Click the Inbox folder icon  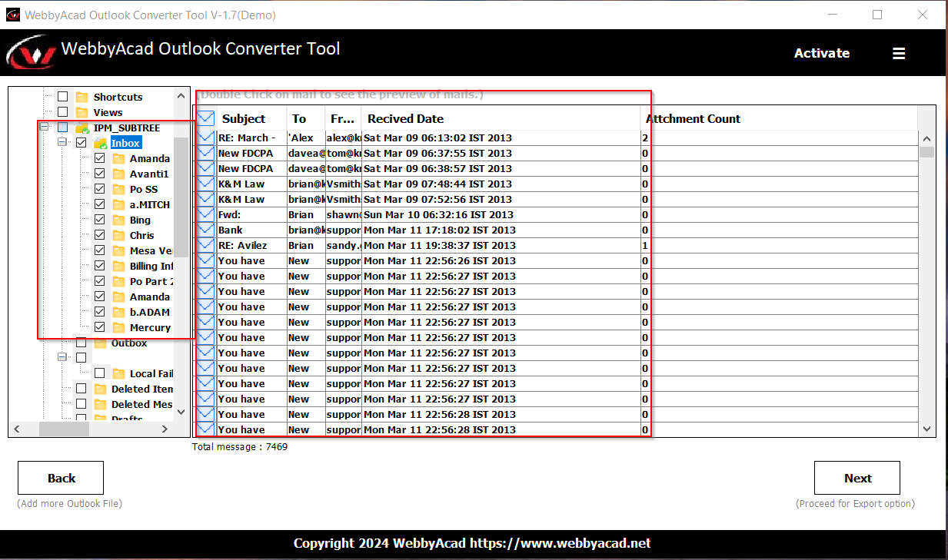(101, 143)
